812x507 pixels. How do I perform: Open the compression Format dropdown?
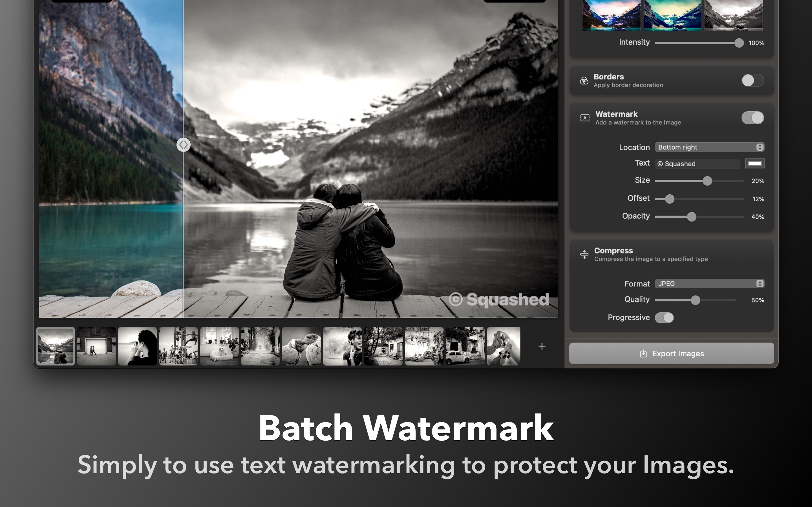point(709,284)
